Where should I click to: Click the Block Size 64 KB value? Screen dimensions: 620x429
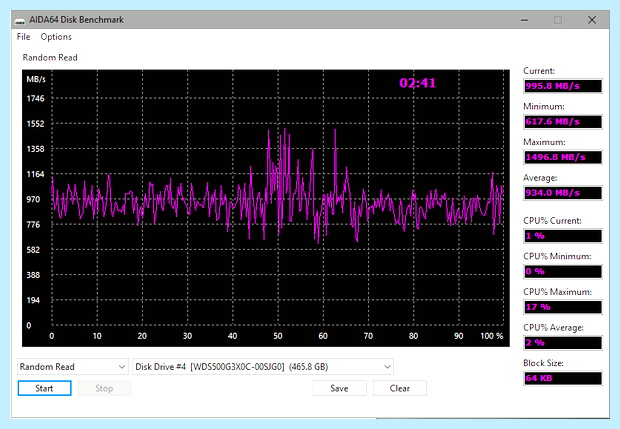click(563, 378)
